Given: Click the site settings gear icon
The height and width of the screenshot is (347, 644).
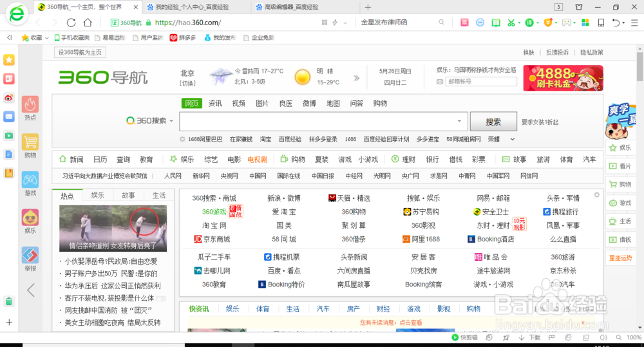Looking at the screenshot, I should tap(596, 195).
